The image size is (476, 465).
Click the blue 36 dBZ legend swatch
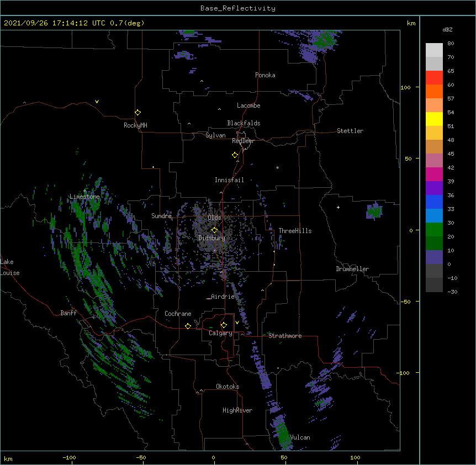[x=434, y=202]
